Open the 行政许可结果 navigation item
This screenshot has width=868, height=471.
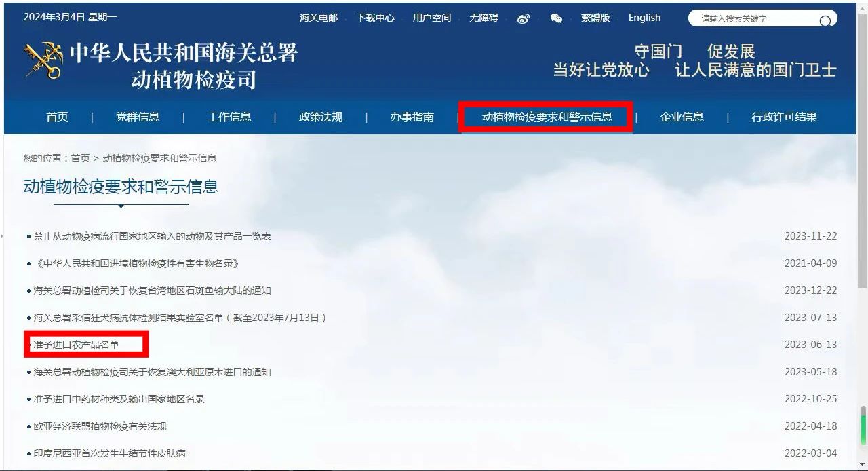(784, 117)
